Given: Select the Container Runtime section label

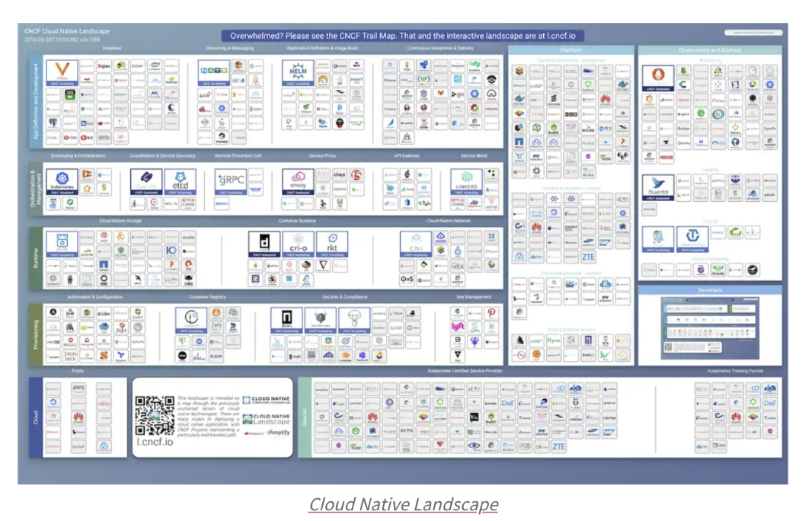Looking at the screenshot, I should pos(297,221).
